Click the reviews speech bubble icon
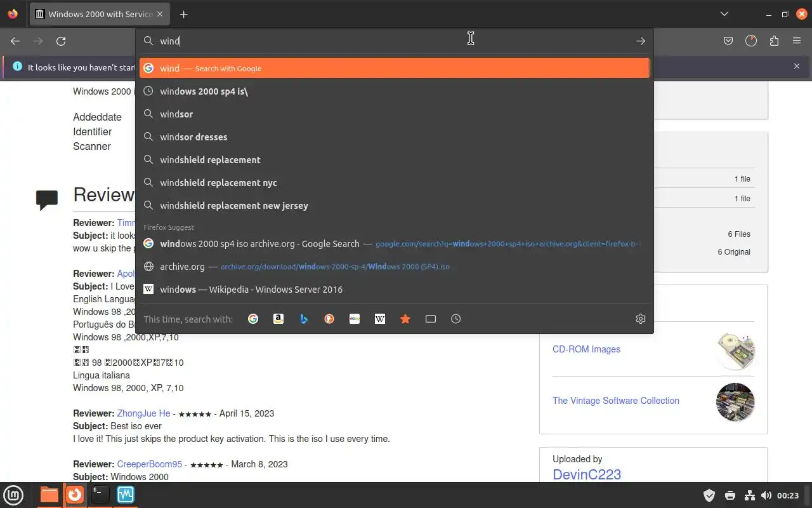Screen dimensions: 812x508 pos(47,200)
